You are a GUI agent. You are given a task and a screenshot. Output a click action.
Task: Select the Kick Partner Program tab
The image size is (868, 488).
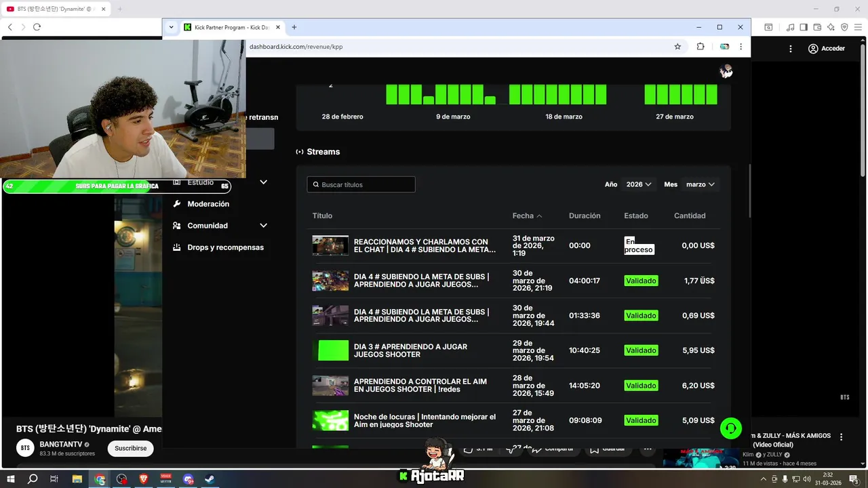coord(232,27)
